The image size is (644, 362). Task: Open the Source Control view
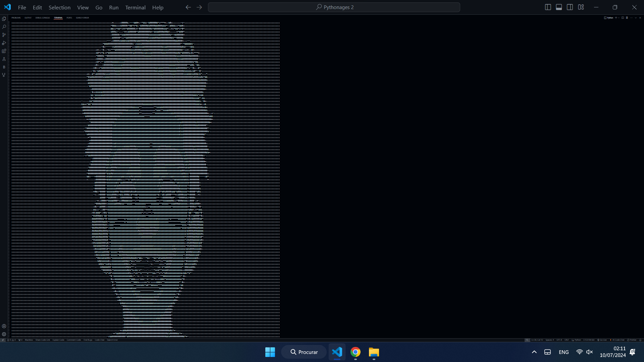pos(4,35)
